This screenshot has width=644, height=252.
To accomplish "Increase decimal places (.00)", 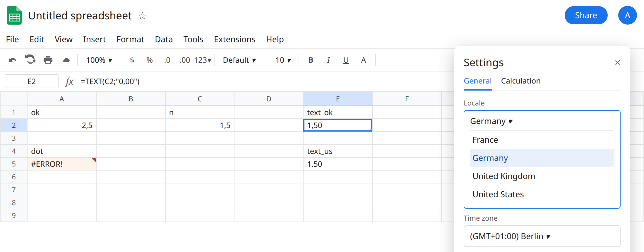I will 184,60.
